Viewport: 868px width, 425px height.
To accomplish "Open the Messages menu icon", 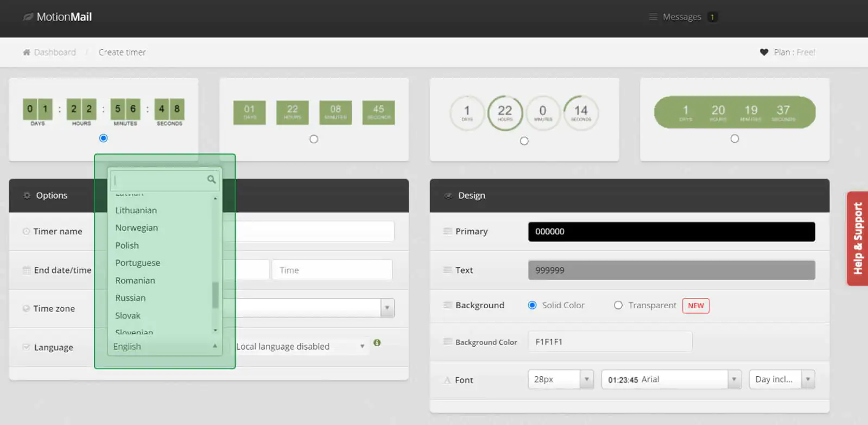I will (653, 17).
